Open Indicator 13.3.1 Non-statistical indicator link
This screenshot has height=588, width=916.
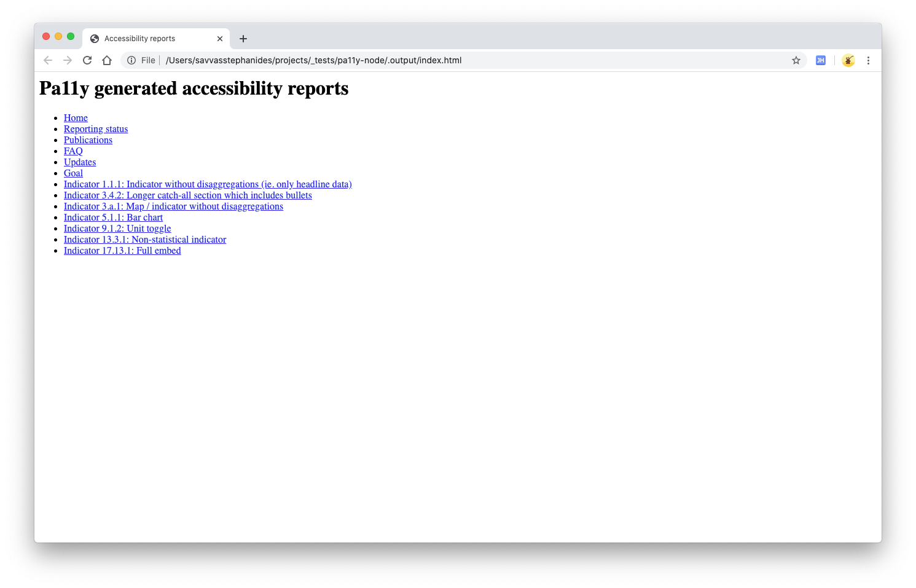145,240
